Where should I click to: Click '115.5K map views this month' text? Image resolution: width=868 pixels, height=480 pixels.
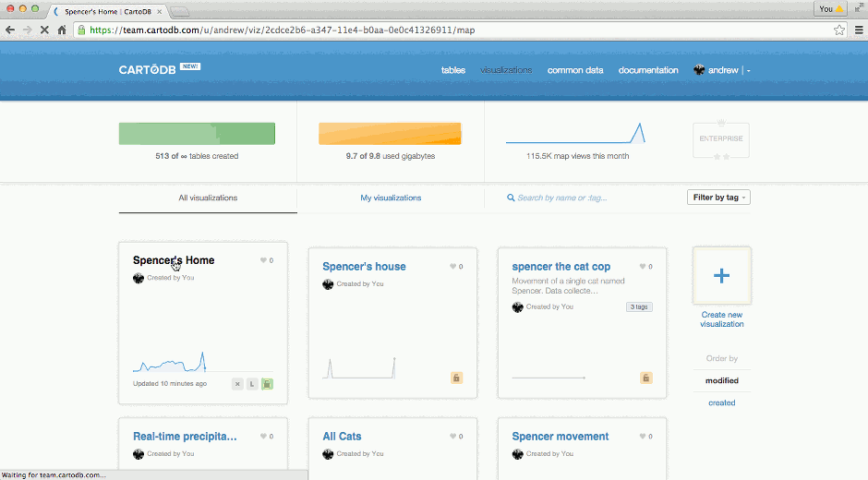tap(577, 156)
